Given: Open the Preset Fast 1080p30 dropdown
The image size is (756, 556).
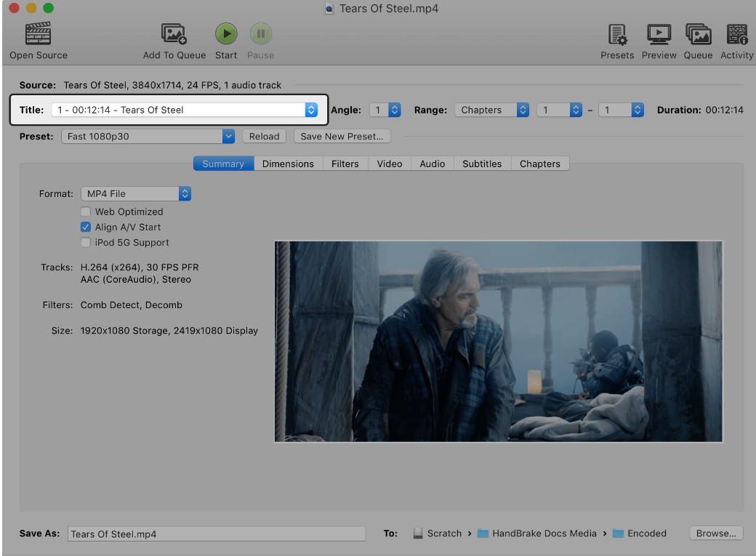Looking at the screenshot, I should [x=148, y=137].
